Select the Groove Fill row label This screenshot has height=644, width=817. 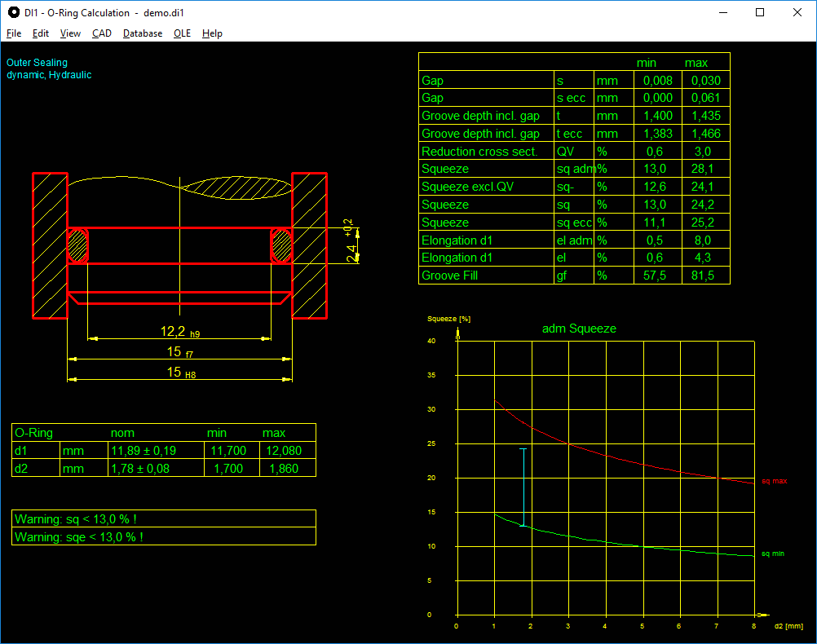[x=449, y=276]
